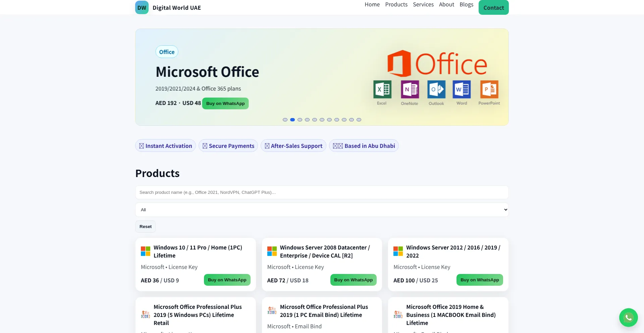The width and height of the screenshot is (644, 333).
Task: Click the Microsoft Office banner heading
Action: click(207, 72)
